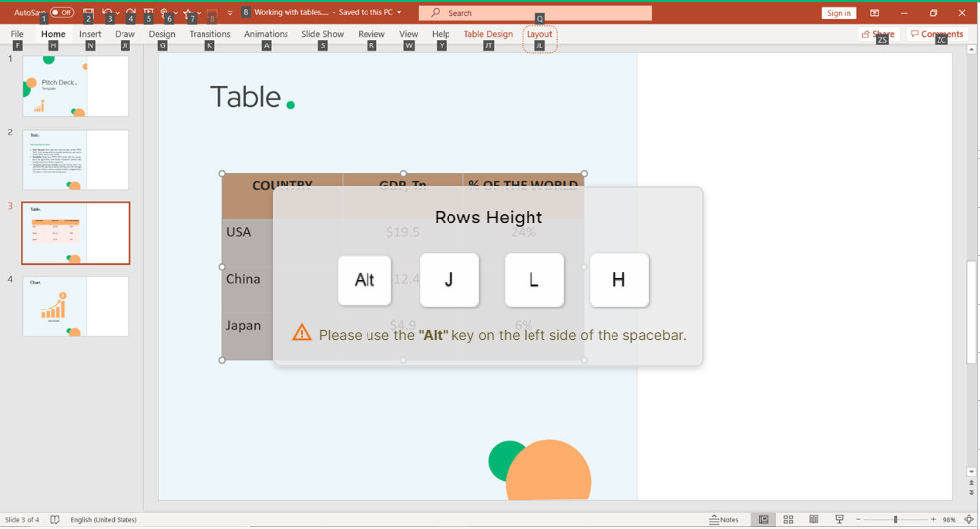Open the Table Design tab

pyautogui.click(x=488, y=34)
